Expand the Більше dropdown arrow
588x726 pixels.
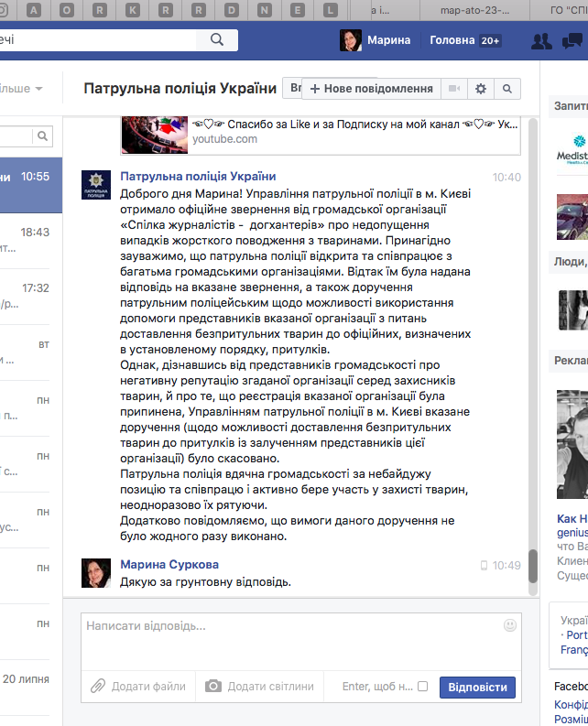click(38, 89)
